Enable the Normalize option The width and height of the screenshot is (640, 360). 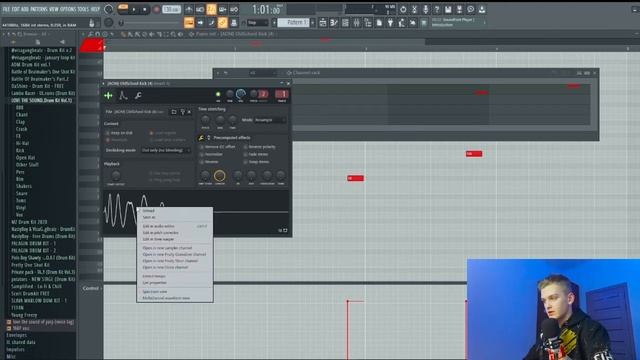202,154
